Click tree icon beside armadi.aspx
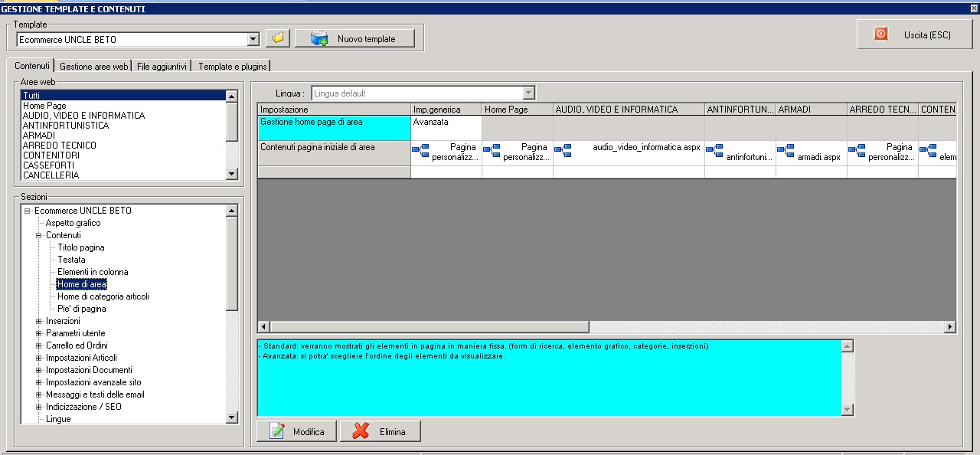 pos(786,149)
